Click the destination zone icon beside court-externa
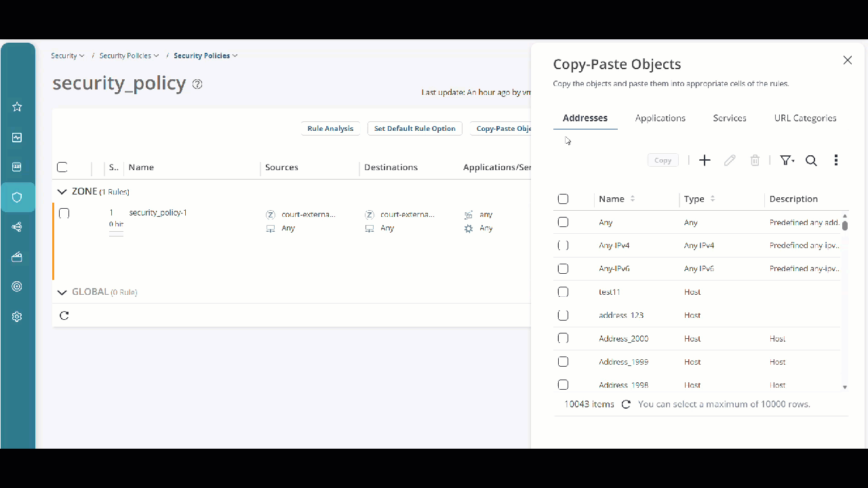Viewport: 868px width, 488px height. click(370, 214)
